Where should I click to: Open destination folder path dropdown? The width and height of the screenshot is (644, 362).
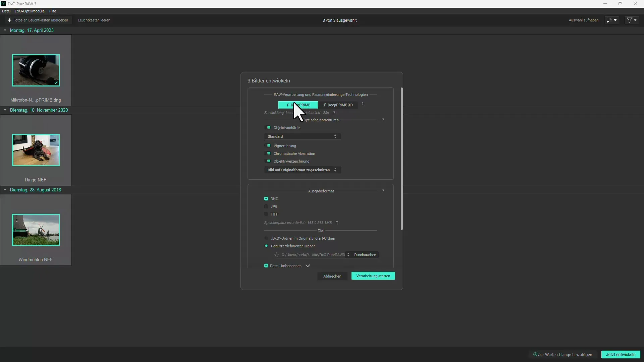click(x=348, y=255)
